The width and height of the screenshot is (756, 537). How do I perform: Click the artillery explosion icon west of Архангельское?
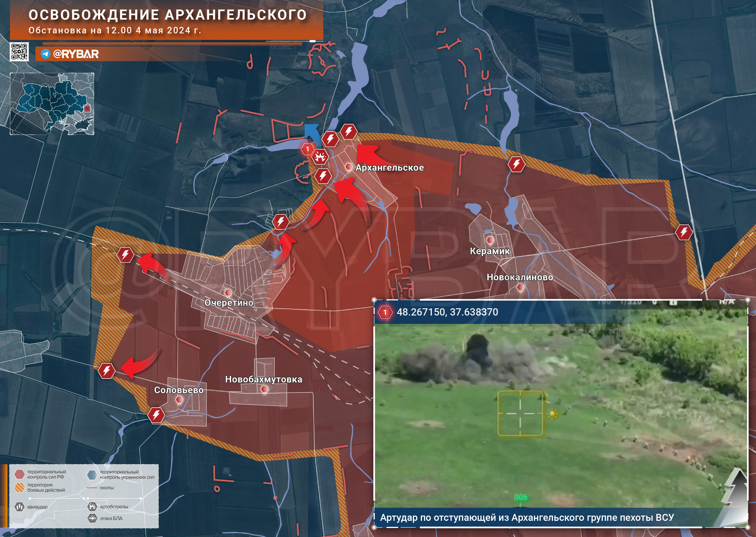[320, 156]
